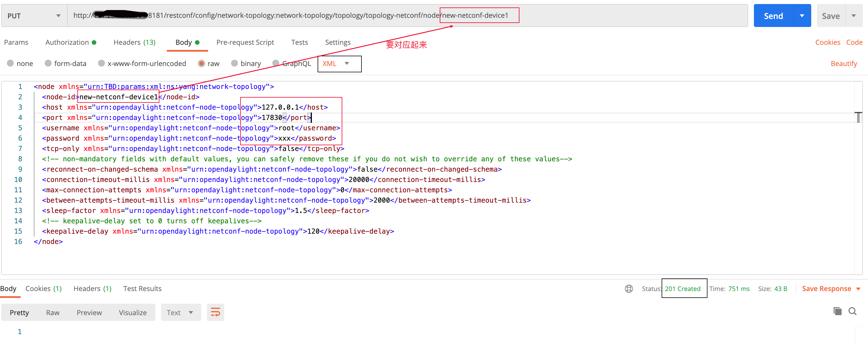Select the form-data radio button
868x345 pixels.
[x=48, y=63]
